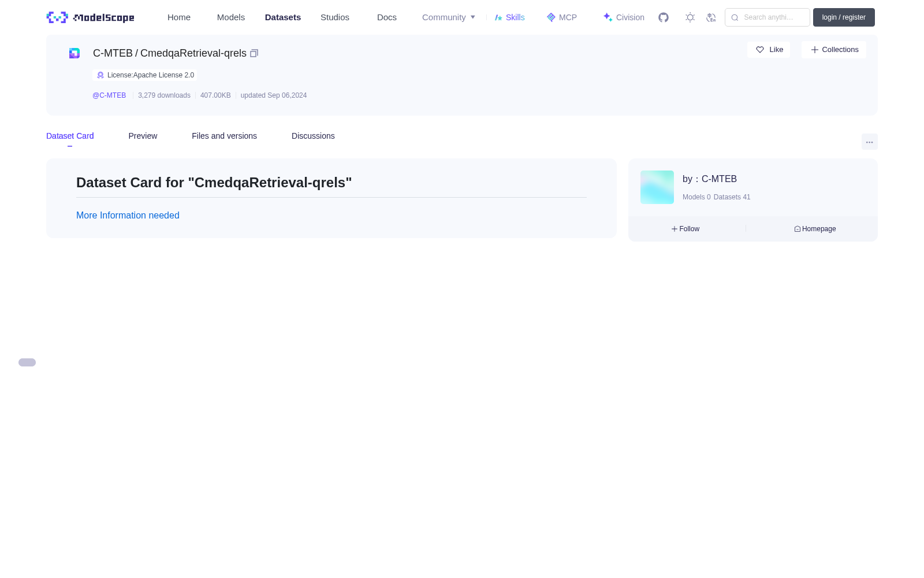Open the Skills nav link
Viewport: 924px width, 578px height.
coord(510,17)
